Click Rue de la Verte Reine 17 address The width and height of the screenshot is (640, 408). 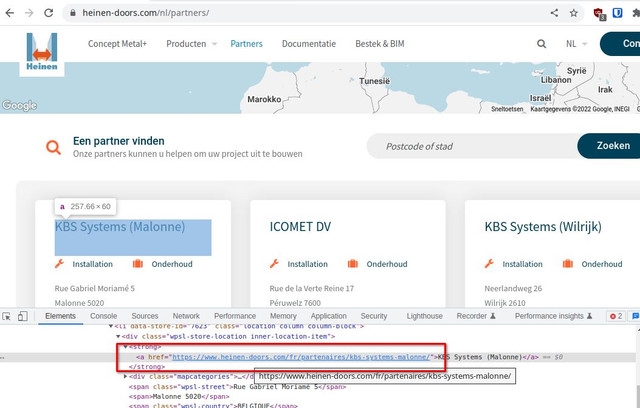pyautogui.click(x=311, y=288)
